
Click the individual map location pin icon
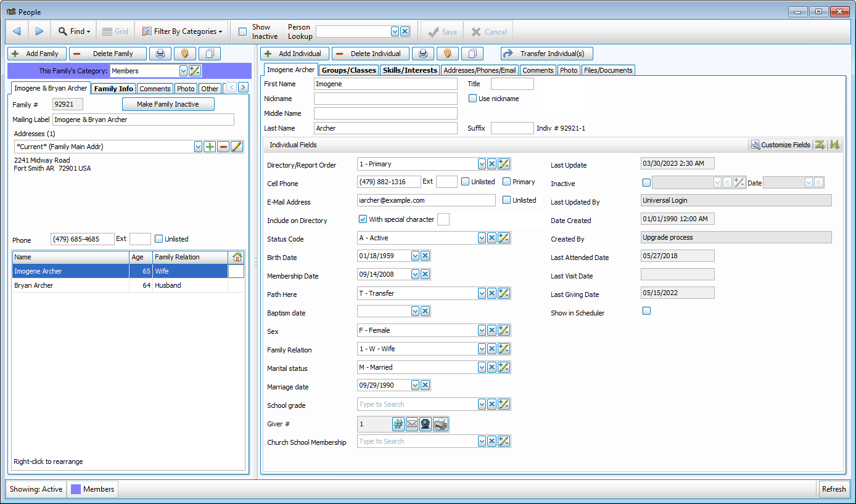(x=447, y=54)
